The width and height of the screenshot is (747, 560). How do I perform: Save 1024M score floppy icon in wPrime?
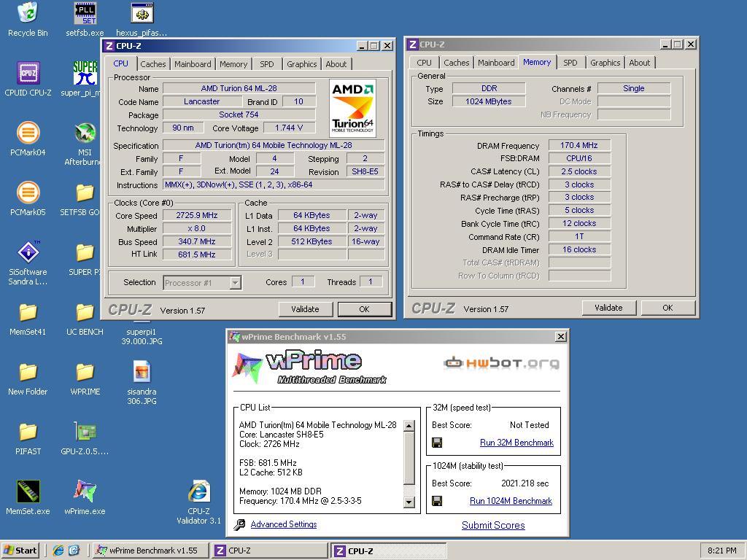[437, 501]
